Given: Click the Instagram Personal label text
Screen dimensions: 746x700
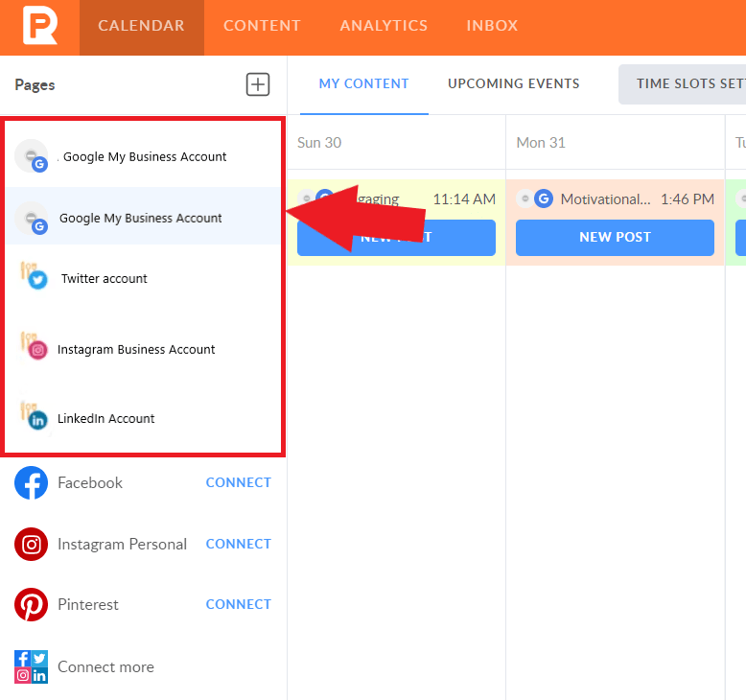Looking at the screenshot, I should tap(123, 545).
